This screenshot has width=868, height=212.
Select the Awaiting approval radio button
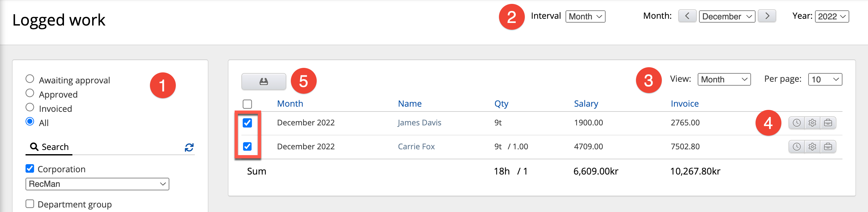tap(30, 79)
